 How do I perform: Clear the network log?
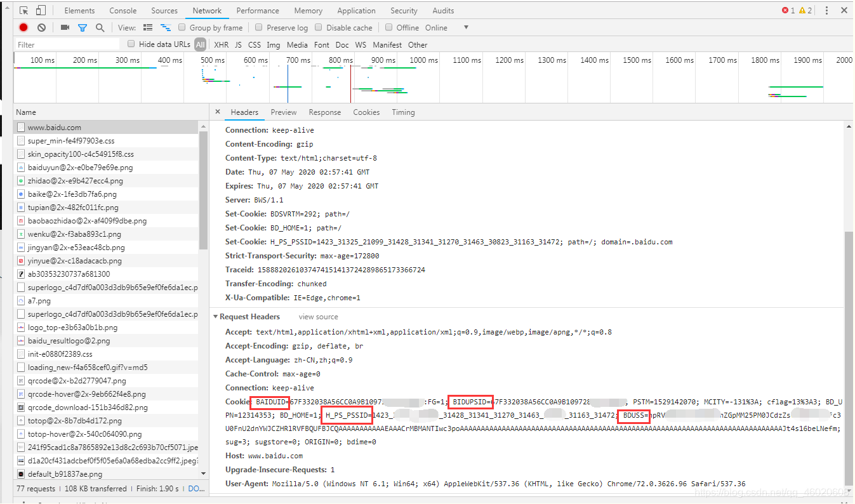pyautogui.click(x=41, y=28)
